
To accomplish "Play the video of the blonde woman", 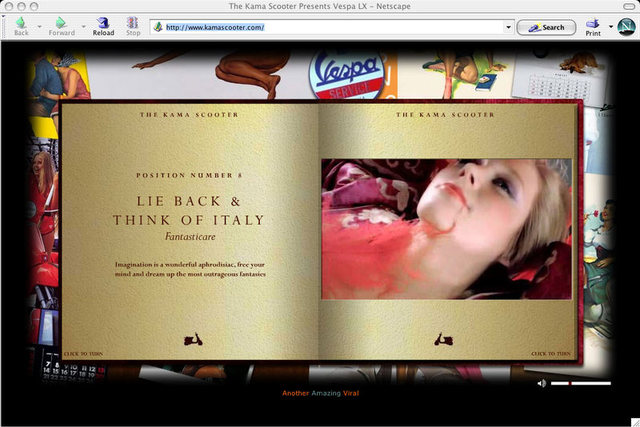I will click(x=447, y=229).
